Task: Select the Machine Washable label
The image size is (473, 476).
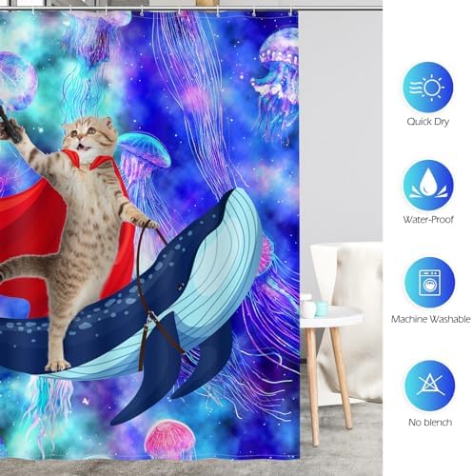Action: (x=430, y=319)
